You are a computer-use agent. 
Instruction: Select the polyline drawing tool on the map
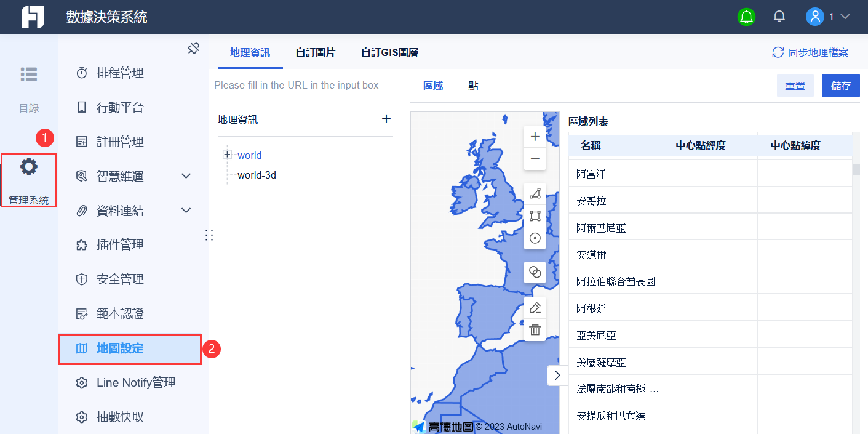pos(535,193)
